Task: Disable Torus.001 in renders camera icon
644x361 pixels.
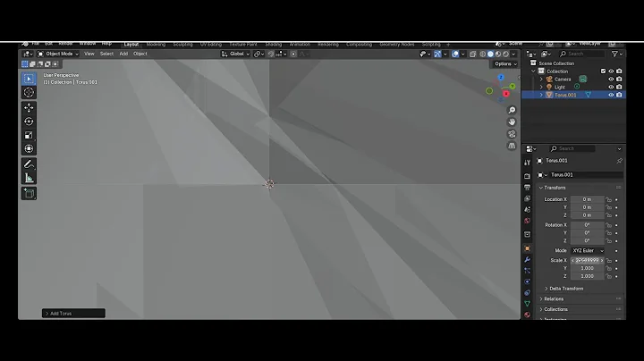Action: click(619, 95)
